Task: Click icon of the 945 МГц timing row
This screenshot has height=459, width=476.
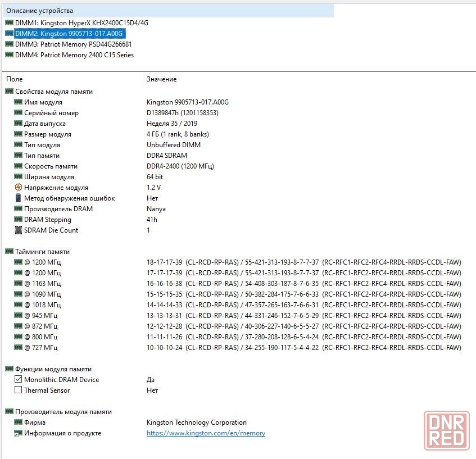Action: click(x=18, y=315)
